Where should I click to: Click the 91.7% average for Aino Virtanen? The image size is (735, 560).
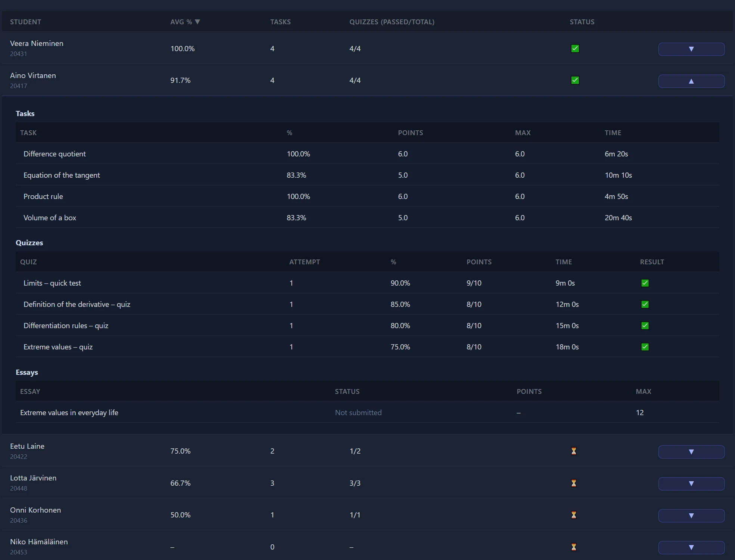(180, 80)
